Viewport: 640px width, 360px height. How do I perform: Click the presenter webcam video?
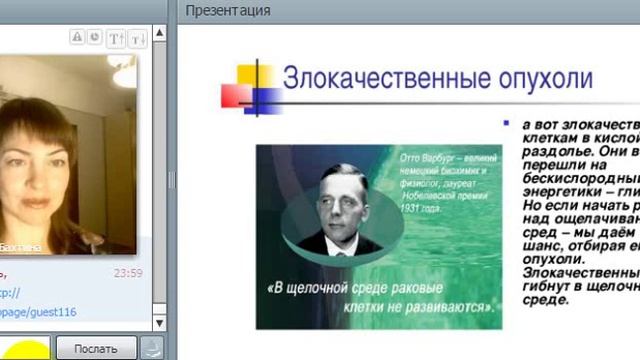[x=68, y=154]
